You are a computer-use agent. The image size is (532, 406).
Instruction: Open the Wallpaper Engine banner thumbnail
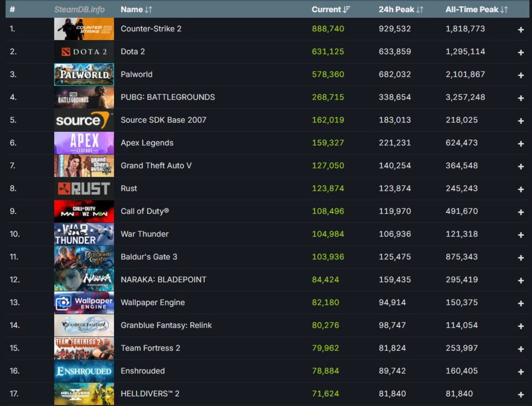[84, 303]
